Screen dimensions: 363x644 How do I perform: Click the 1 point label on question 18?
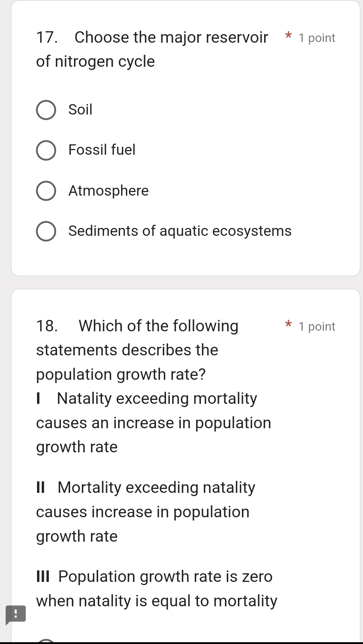(x=317, y=327)
